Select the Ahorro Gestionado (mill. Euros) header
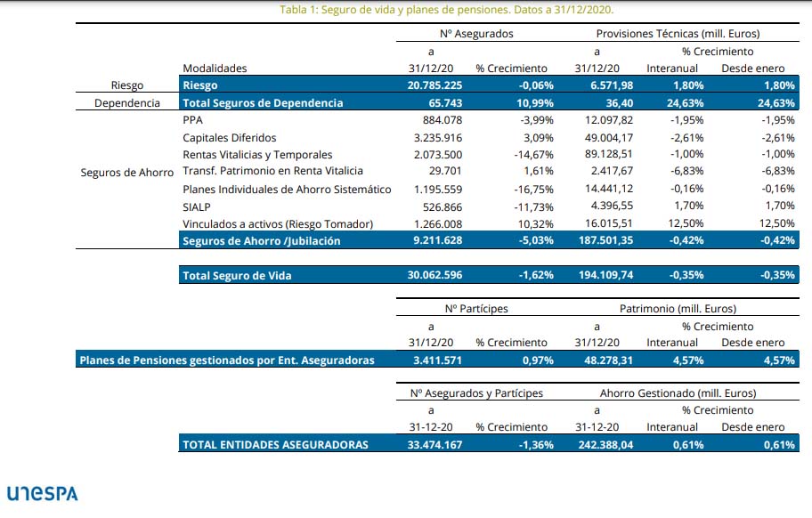The height and width of the screenshot is (518, 812). [x=678, y=393]
